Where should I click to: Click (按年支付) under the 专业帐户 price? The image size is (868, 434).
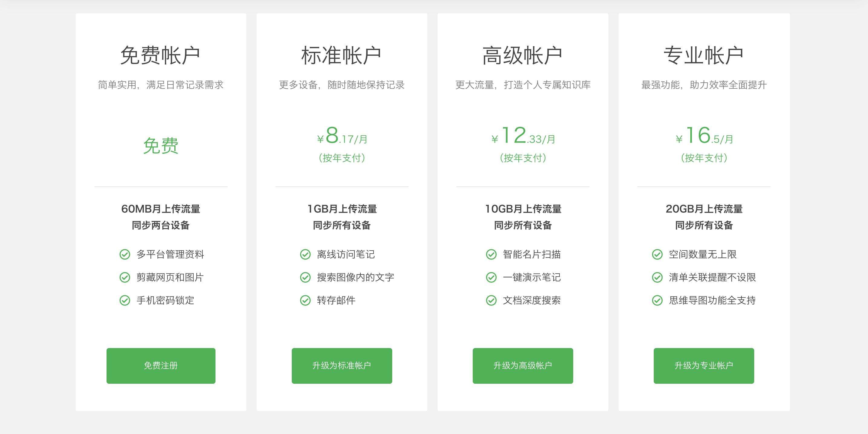[704, 158]
